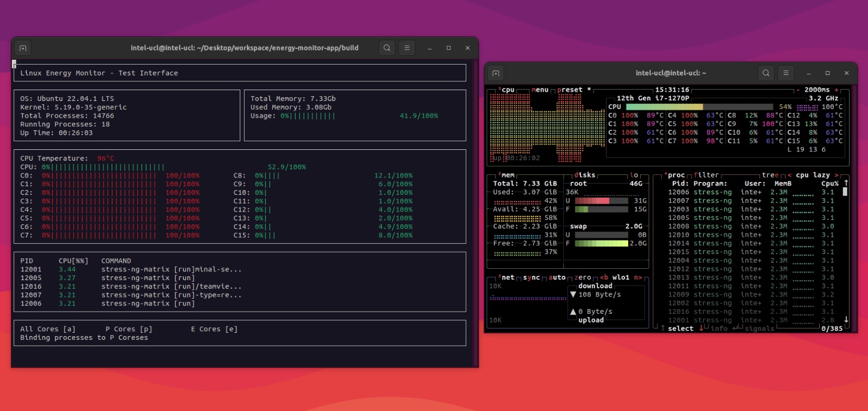Image resolution: width=868 pixels, height=411 pixels.
Task: Click the 0/385 process counter
Action: 832,328
